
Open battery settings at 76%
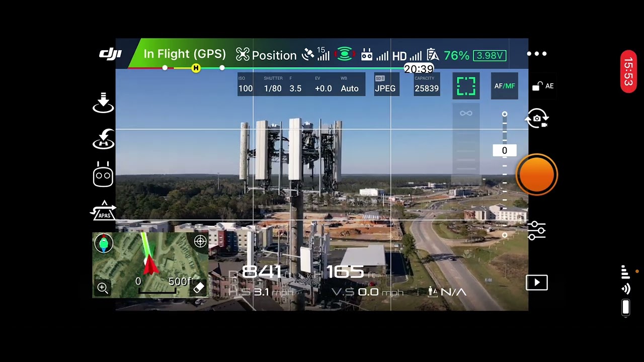[448, 55]
